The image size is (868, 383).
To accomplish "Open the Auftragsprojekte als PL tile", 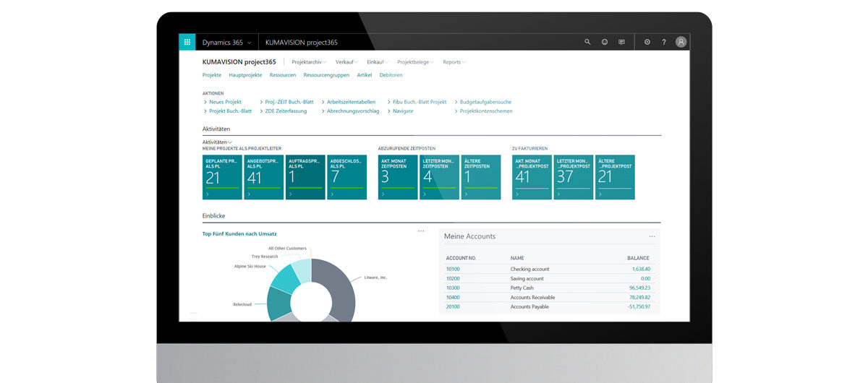I will coord(305,177).
